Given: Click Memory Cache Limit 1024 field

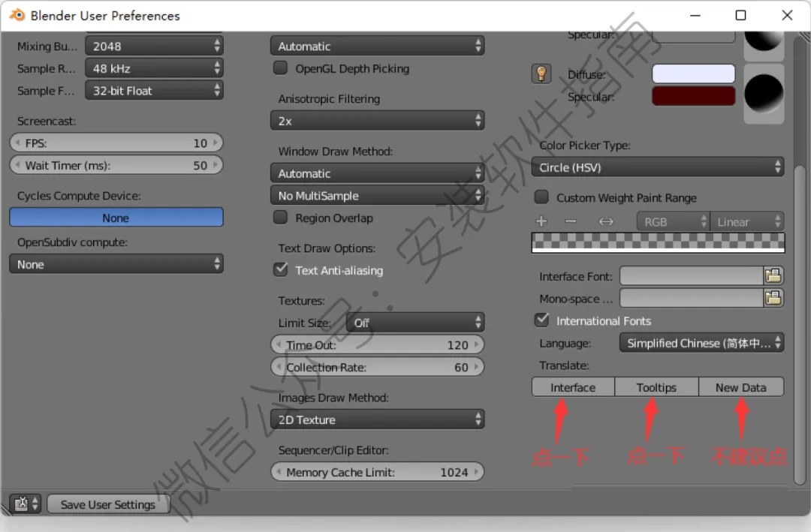Looking at the screenshot, I should pos(377,472).
